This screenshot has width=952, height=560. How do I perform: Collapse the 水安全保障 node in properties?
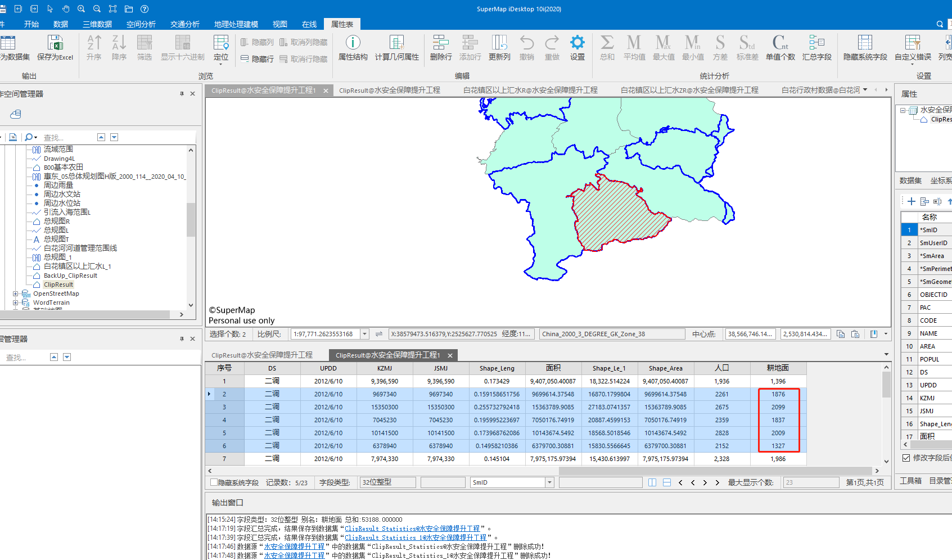[x=903, y=110]
